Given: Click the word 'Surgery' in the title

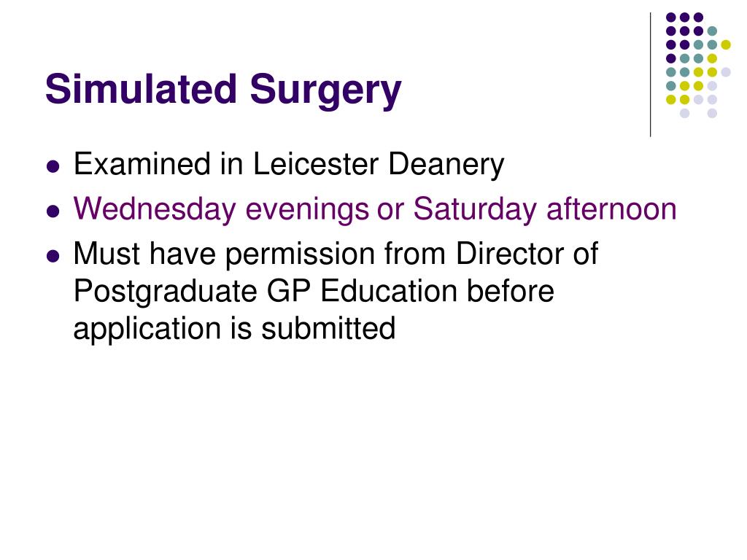Looking at the screenshot, I should [326, 91].
